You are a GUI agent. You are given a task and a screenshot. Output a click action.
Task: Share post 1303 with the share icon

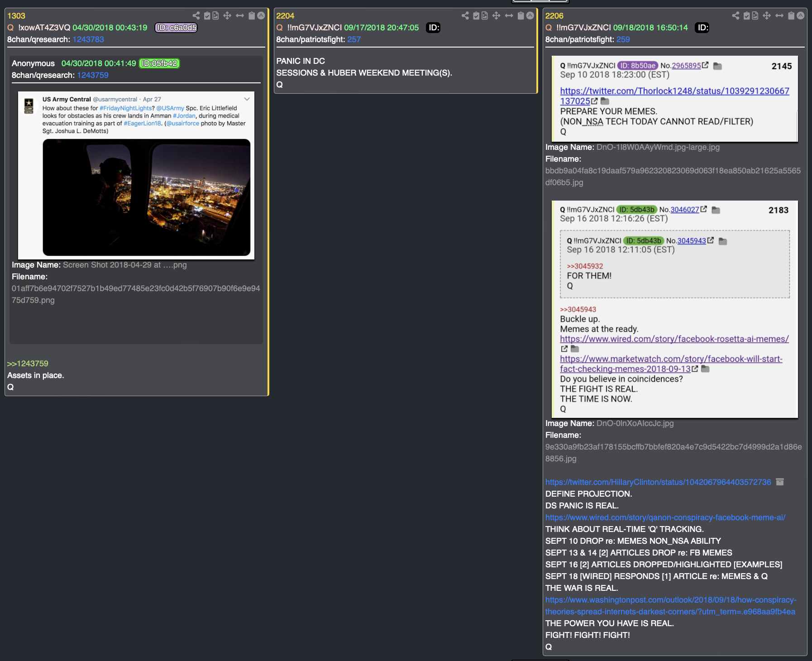(196, 16)
